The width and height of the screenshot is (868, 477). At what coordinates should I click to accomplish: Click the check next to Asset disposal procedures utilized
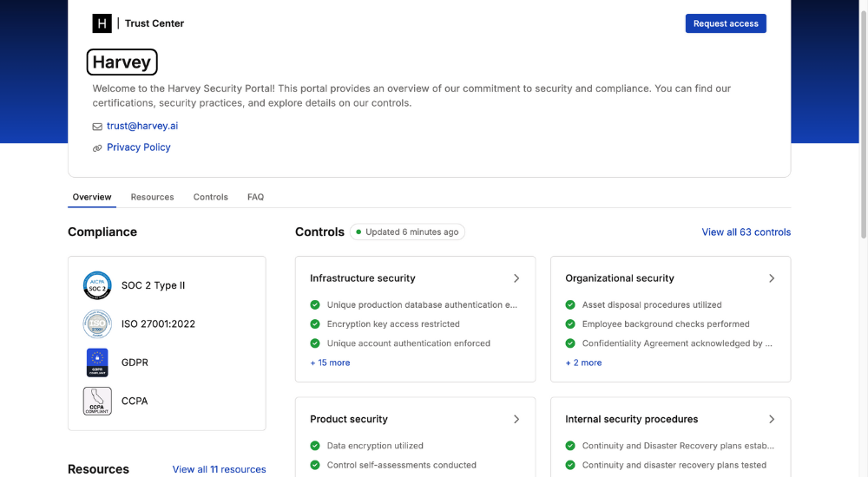570,305
